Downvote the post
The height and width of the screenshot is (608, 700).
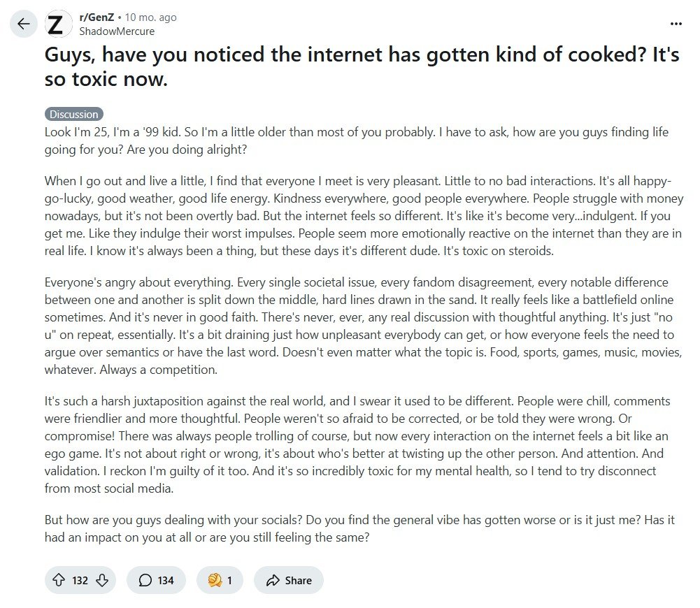coord(102,580)
